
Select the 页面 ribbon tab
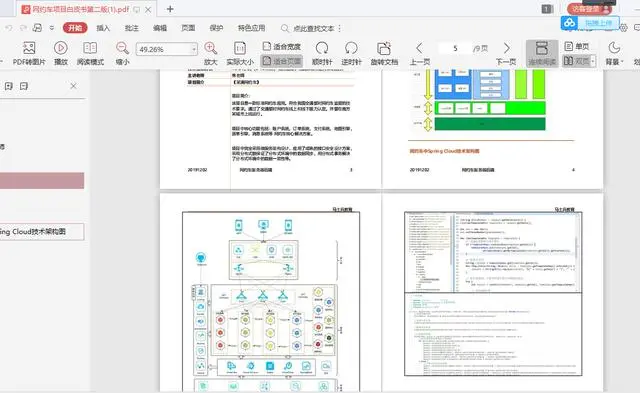click(x=188, y=28)
